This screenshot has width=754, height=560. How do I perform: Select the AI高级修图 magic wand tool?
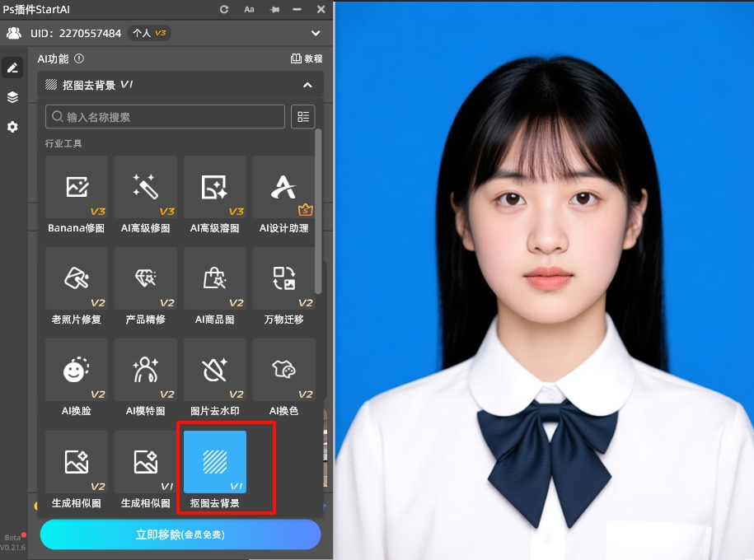(146, 188)
